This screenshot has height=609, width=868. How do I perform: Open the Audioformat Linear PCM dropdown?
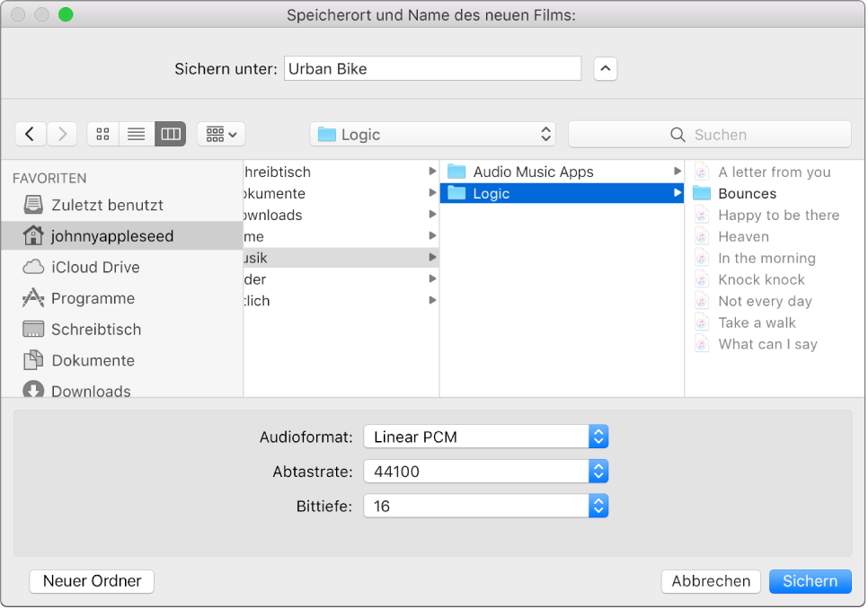point(486,437)
